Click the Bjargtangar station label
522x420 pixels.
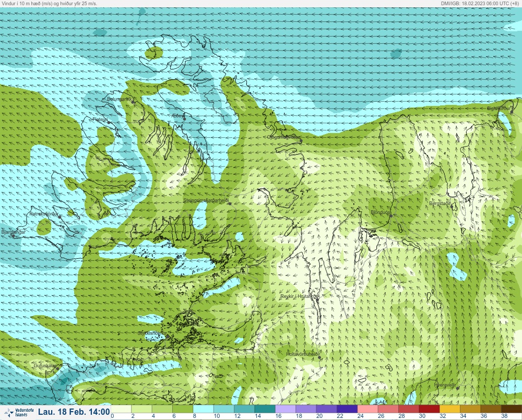(14, 232)
